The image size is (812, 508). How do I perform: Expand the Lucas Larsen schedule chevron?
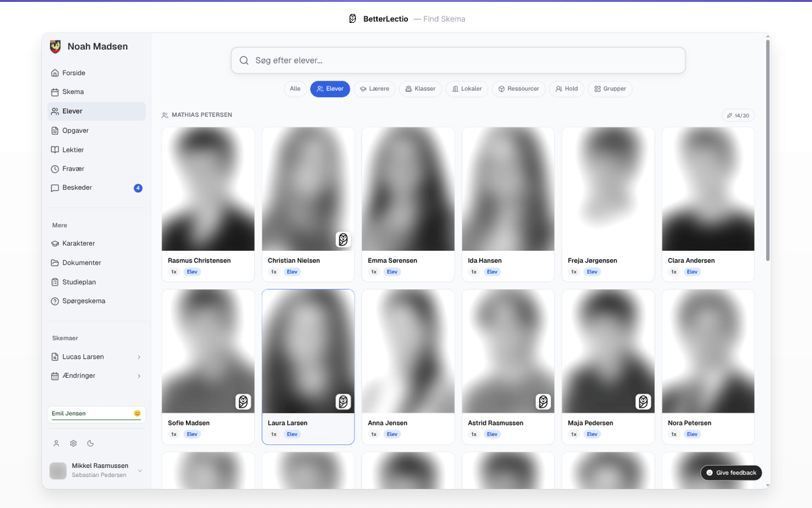(139, 357)
